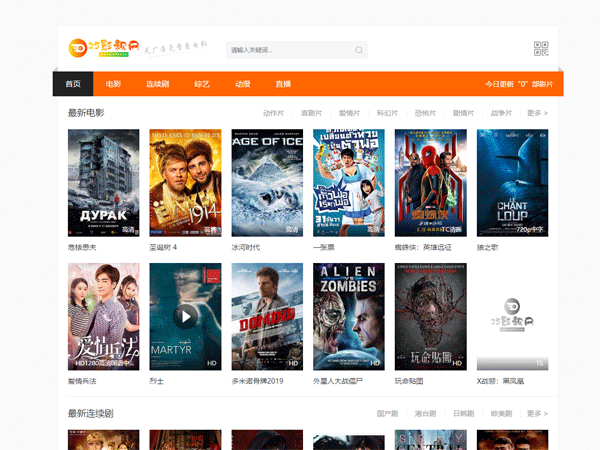Open the 电影 menu item

(114, 84)
